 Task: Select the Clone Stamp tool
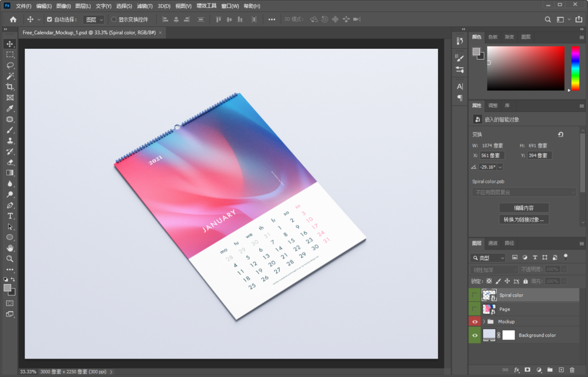pyautogui.click(x=10, y=141)
